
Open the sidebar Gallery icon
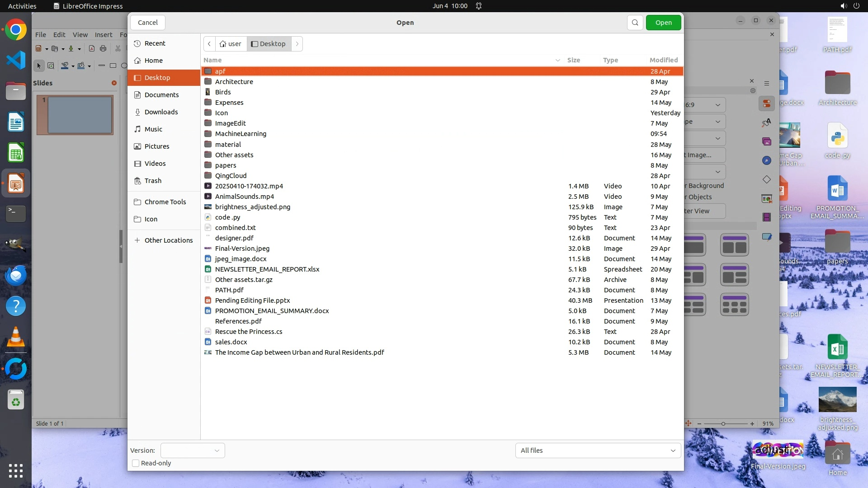[x=767, y=141]
